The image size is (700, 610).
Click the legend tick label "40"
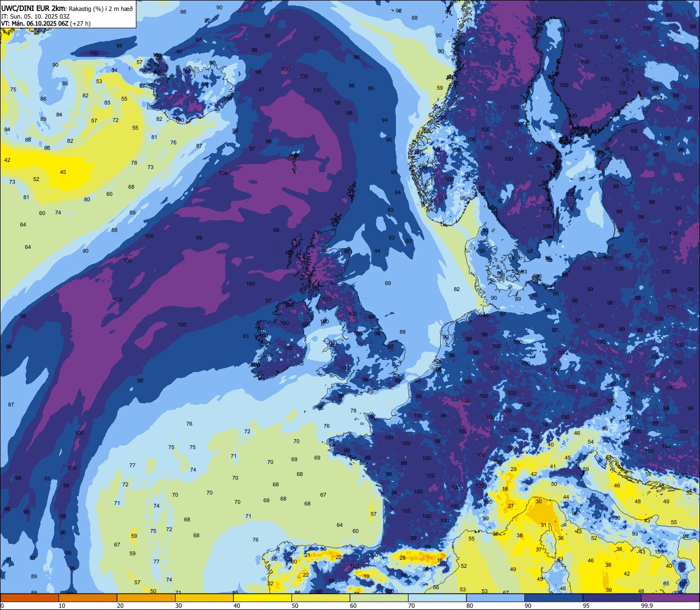(237, 606)
